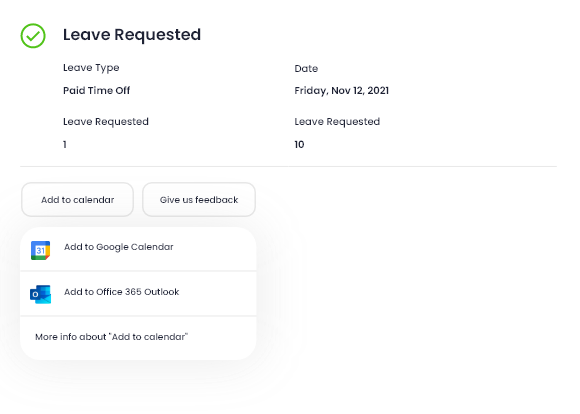Click the Leave Requested label above 10
Screen dimensions: 580x414
coord(337,122)
